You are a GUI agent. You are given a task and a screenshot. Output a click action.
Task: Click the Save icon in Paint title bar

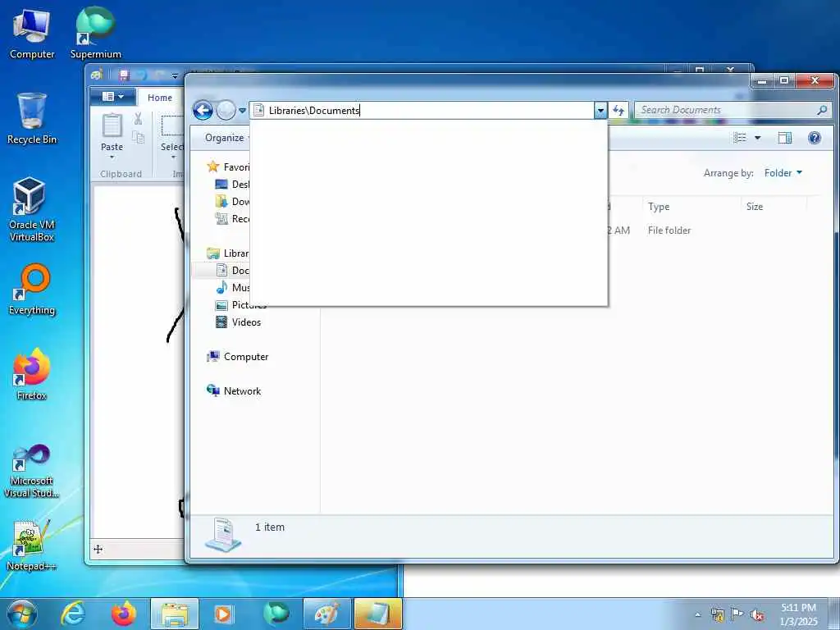coord(125,75)
